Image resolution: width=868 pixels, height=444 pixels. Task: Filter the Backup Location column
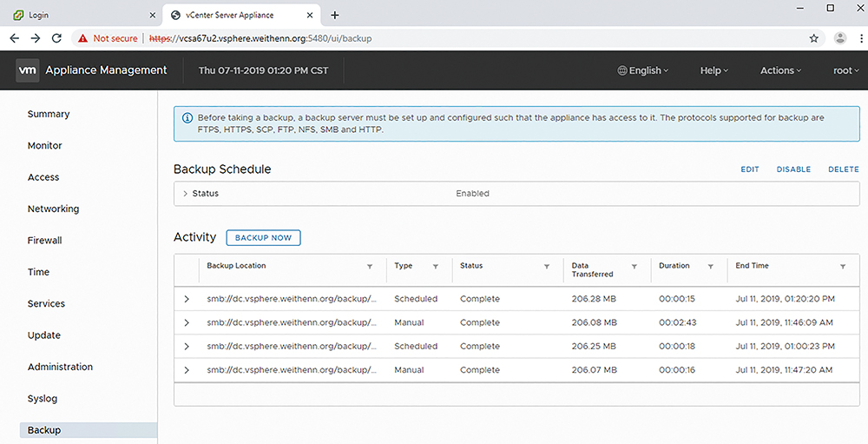[x=370, y=267]
